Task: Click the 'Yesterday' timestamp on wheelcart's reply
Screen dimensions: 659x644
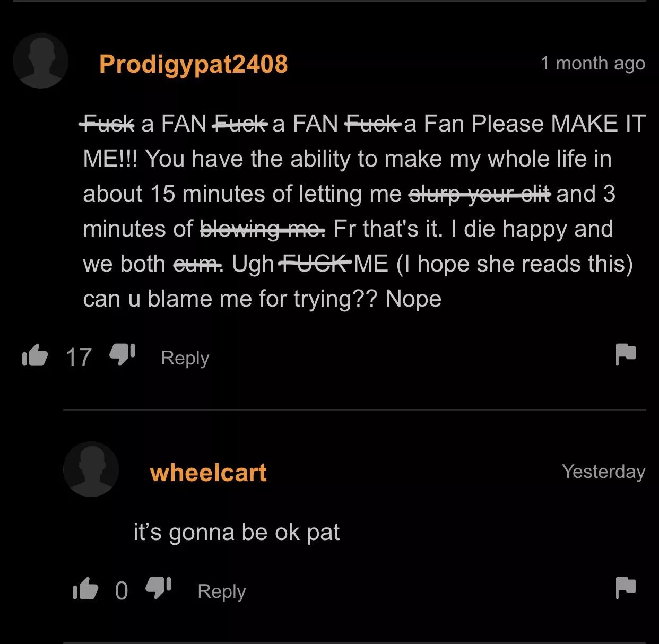Action: point(604,472)
